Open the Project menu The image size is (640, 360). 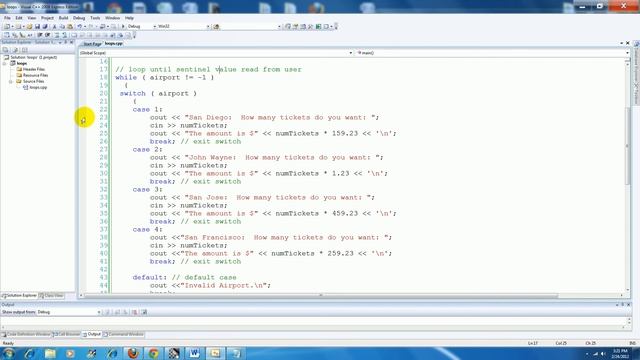[47, 18]
